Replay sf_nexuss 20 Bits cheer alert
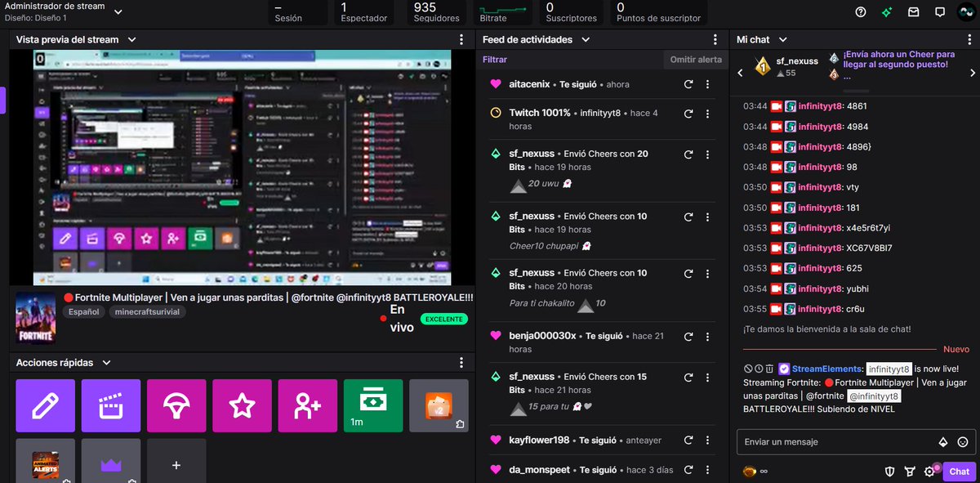 tap(688, 154)
